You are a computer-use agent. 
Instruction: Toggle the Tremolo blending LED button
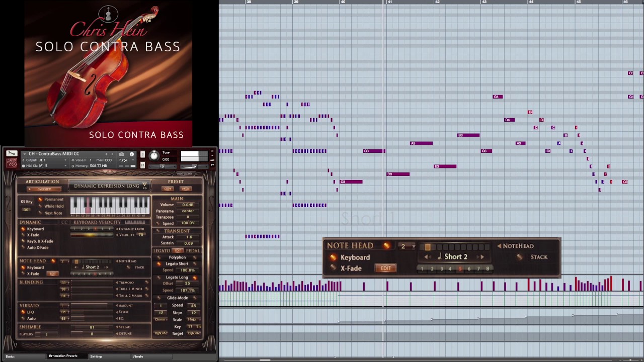147,282
